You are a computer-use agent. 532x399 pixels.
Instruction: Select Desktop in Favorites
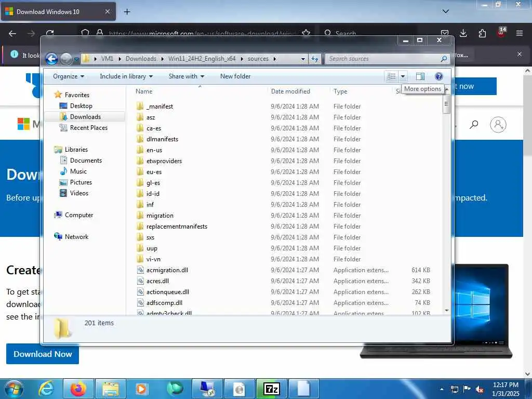tap(81, 106)
